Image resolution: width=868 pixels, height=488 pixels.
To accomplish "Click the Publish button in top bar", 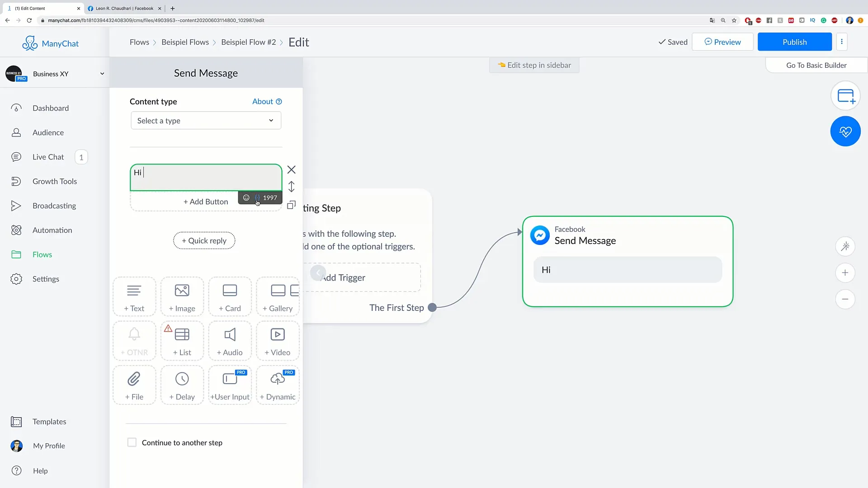I will point(795,42).
